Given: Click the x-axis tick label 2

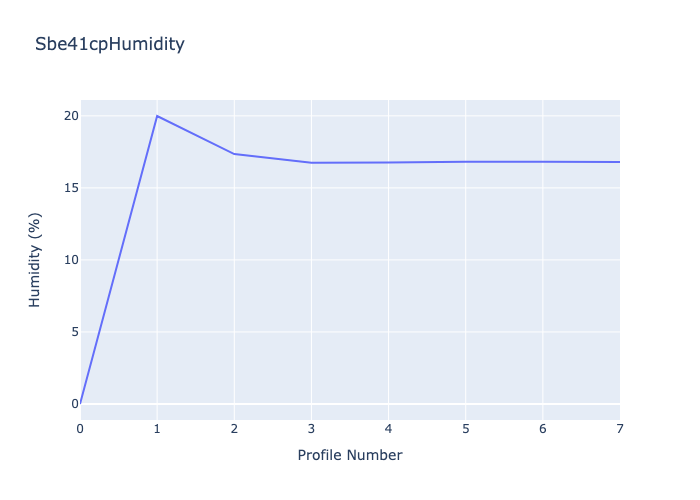Looking at the screenshot, I should pyautogui.click(x=234, y=428).
